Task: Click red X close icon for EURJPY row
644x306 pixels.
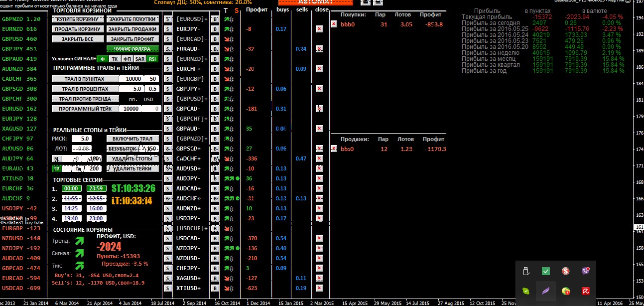Action: 319,29
